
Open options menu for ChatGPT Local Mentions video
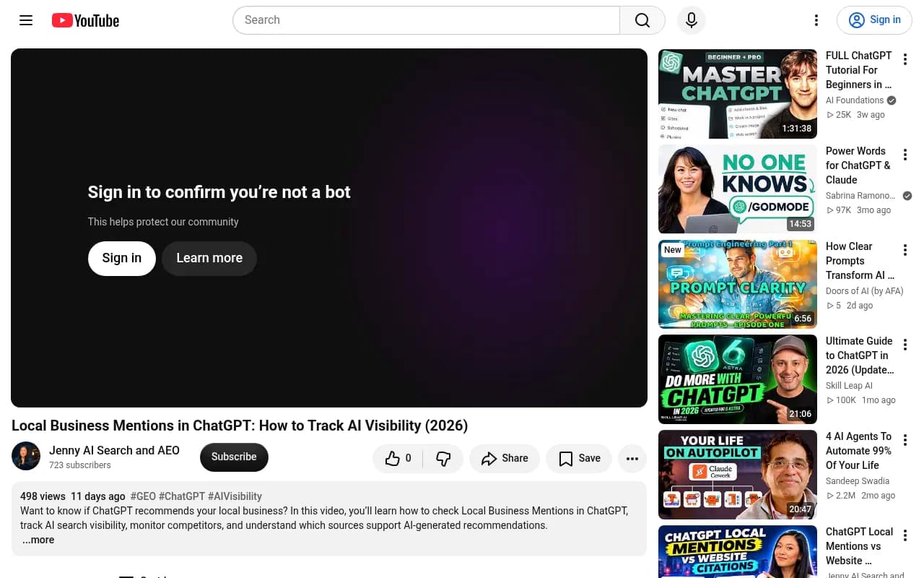(905, 535)
